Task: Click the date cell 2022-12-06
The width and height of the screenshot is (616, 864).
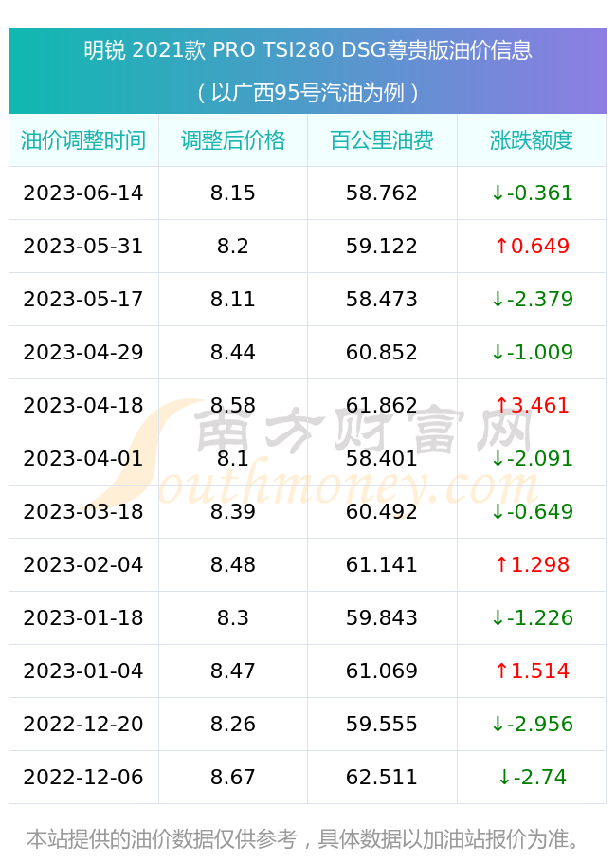Action: (83, 778)
